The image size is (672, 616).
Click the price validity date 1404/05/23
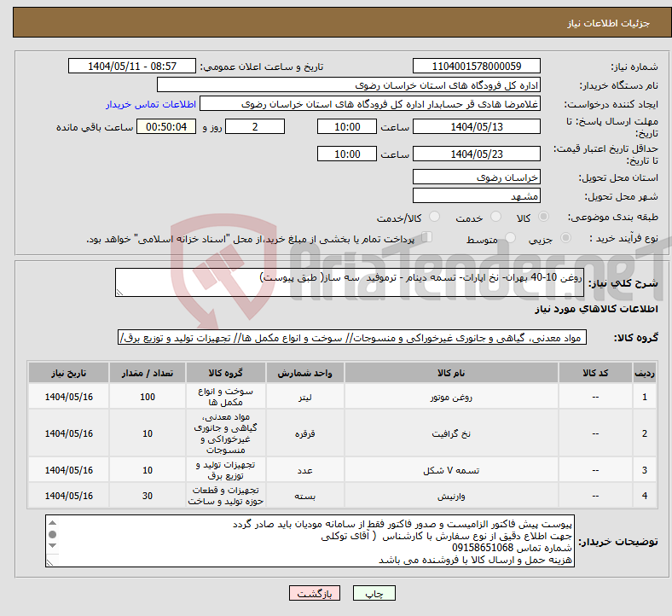(x=477, y=154)
